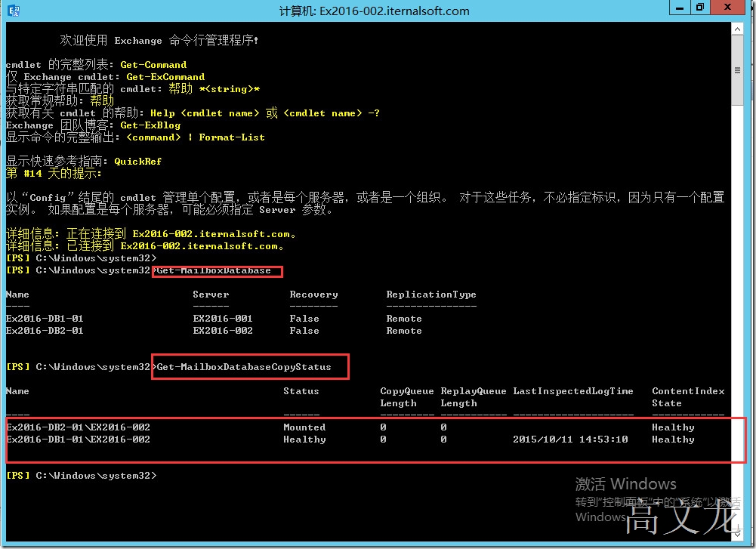Click ReplicationType Remote for Ex2016-DB2-01

click(x=404, y=331)
